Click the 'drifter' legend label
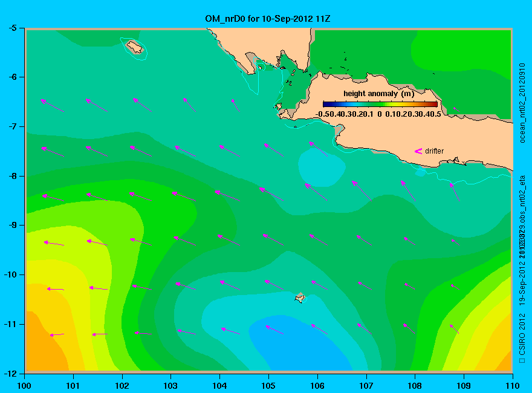 434,151
